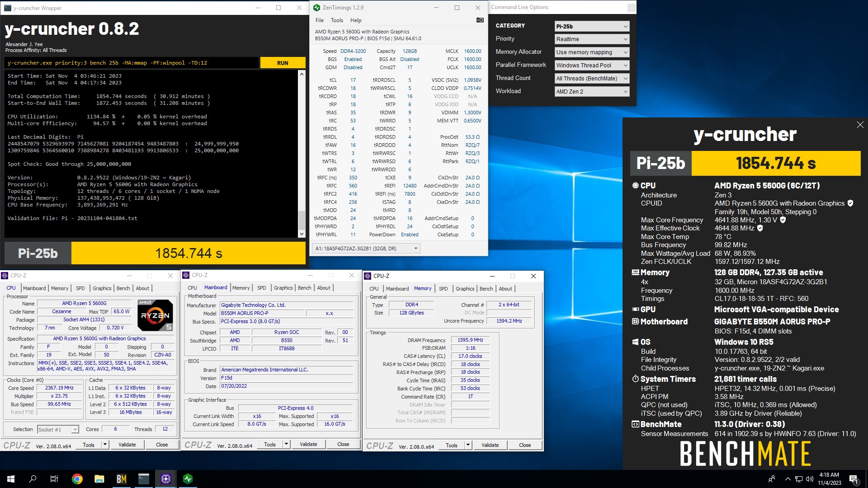Click the Ryzen 5 logo in CPU-Z
This screenshot has width=868, height=488.
[x=155, y=315]
